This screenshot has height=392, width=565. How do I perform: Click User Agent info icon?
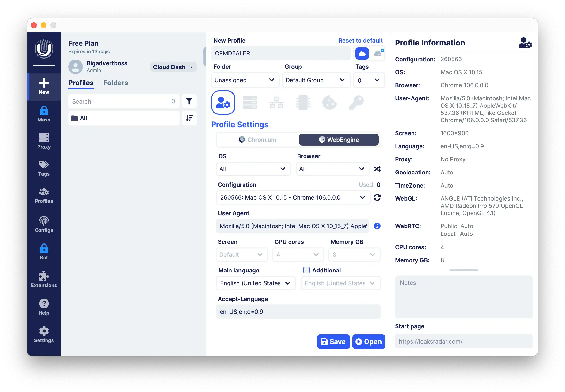point(377,226)
